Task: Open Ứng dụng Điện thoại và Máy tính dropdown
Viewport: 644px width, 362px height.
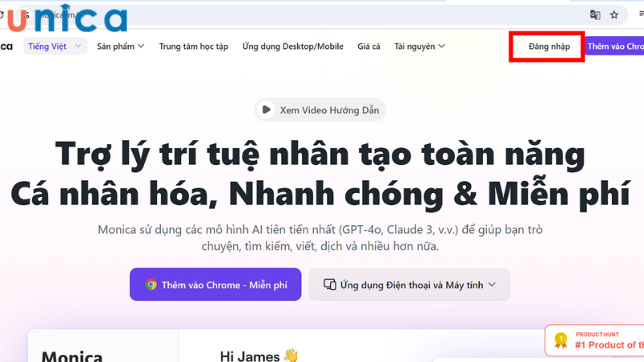Action: click(410, 285)
